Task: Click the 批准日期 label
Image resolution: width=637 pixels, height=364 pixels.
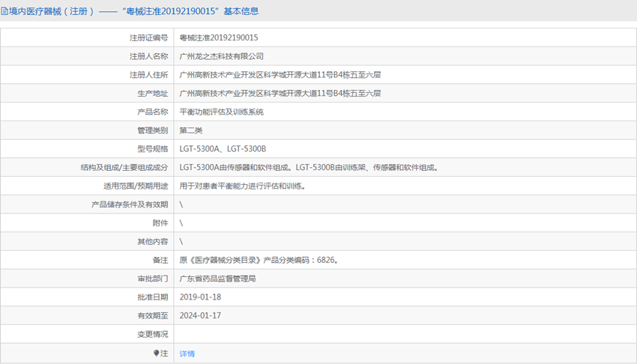Action: [152, 297]
